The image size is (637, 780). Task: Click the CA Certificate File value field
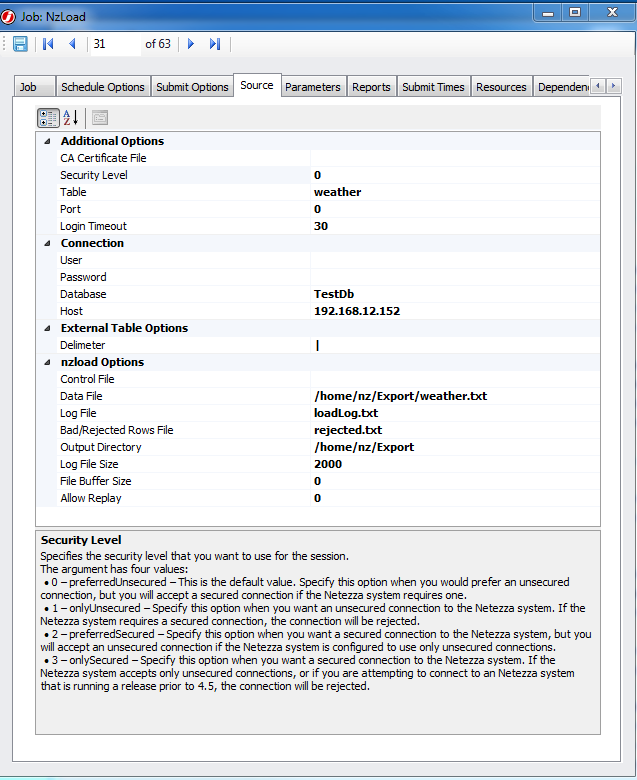[455, 158]
